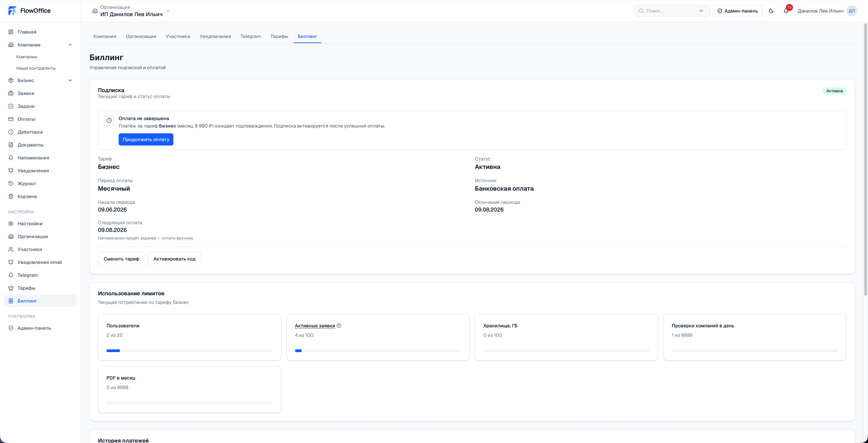Click the Дебиторка alert icon
Image resolution: width=868 pixels, height=443 pixels.
(11, 132)
